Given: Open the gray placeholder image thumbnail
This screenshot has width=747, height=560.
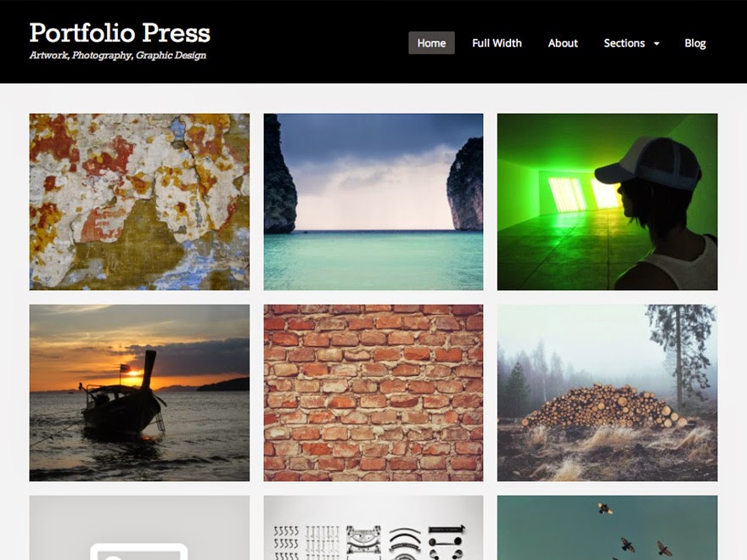Looking at the screenshot, I should [139, 528].
